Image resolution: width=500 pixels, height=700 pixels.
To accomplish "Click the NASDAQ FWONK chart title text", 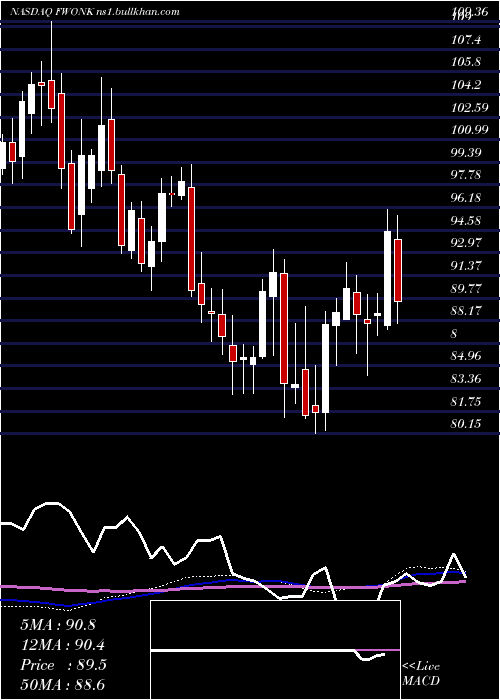I will tap(95, 12).
